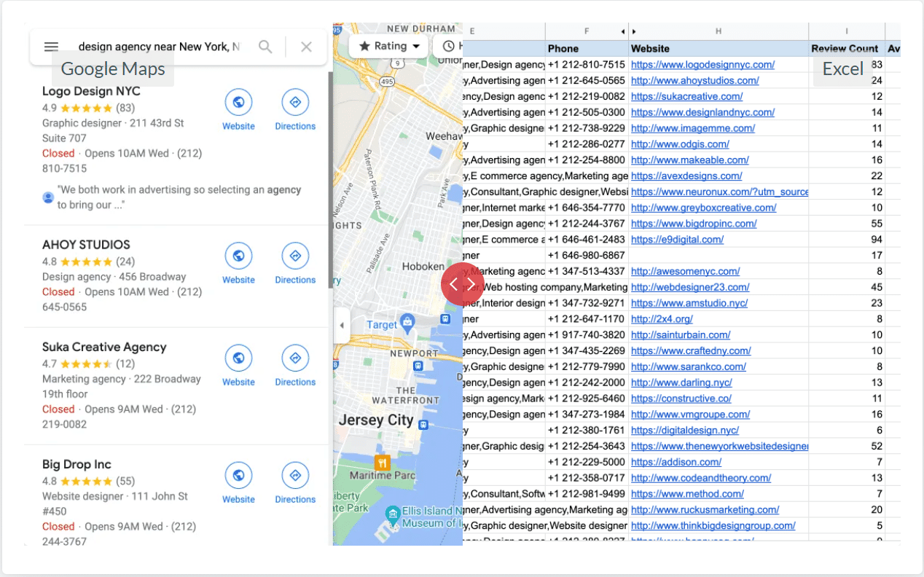924x577 pixels.
Task: Select the Big Drop Inc listing title
Action: click(77, 464)
